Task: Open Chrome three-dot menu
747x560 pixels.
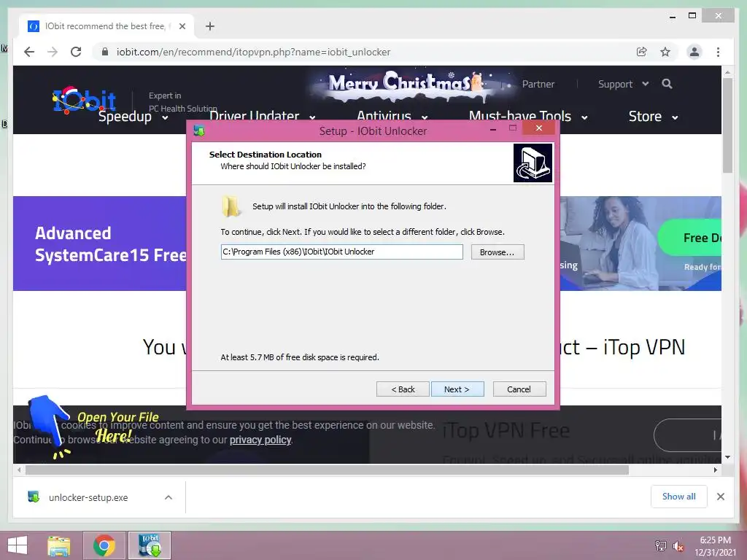Action: coord(718,52)
